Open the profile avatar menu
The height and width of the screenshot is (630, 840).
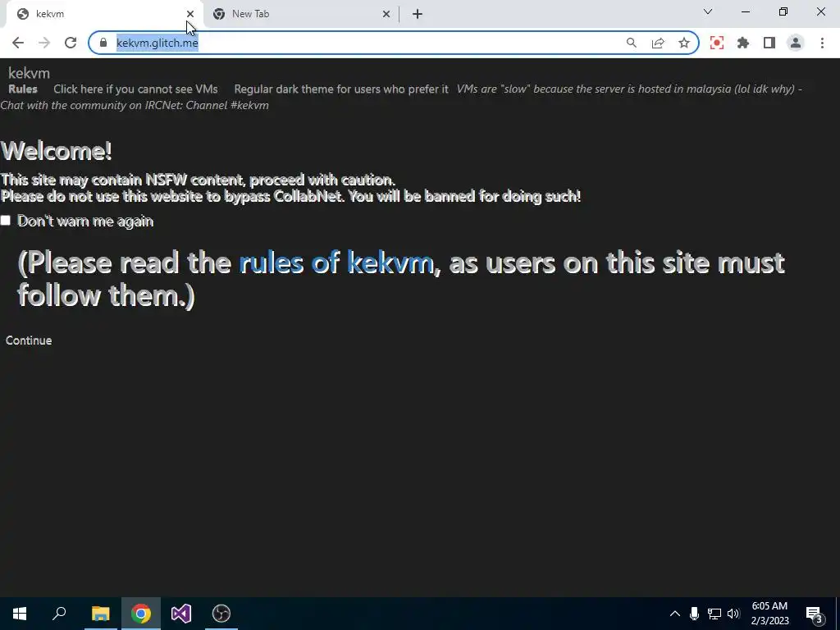coord(796,43)
